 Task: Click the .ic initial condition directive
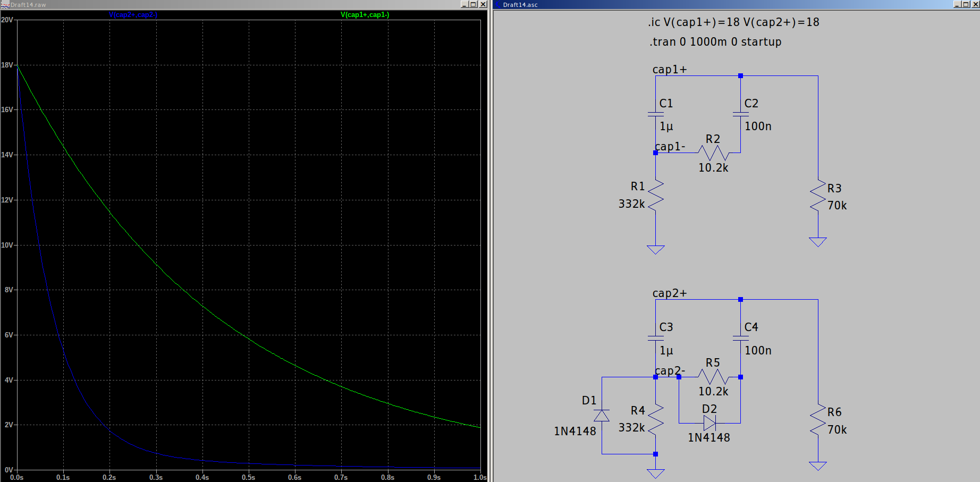coord(733,22)
